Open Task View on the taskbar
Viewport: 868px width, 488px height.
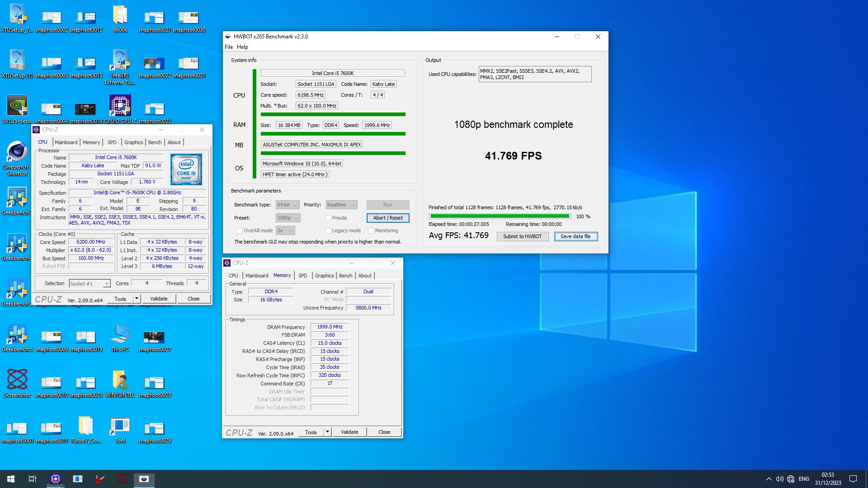pos(33,479)
